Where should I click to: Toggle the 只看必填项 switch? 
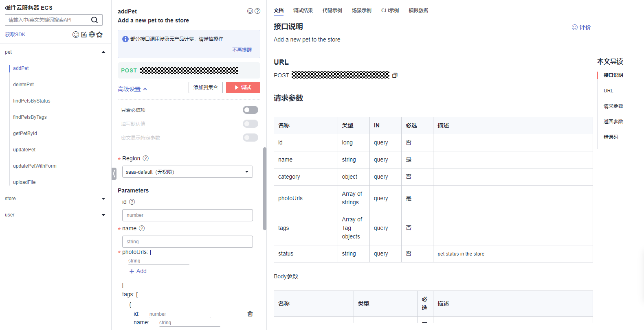coord(251,110)
